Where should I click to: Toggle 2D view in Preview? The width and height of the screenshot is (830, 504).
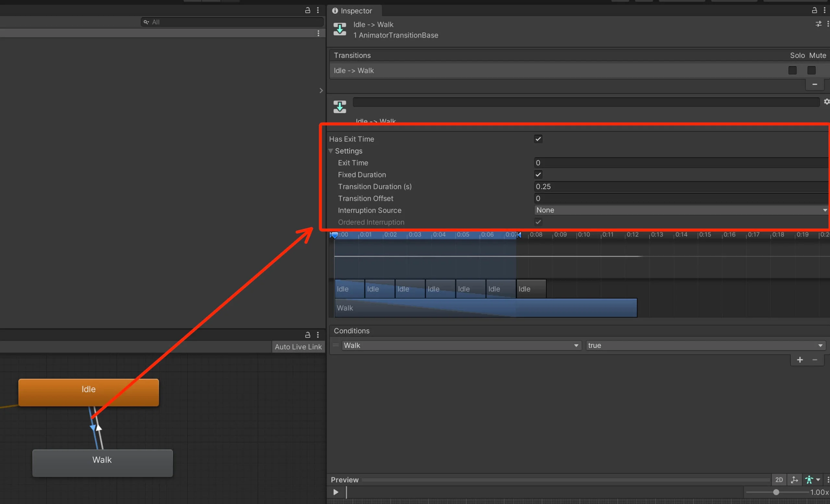(779, 480)
